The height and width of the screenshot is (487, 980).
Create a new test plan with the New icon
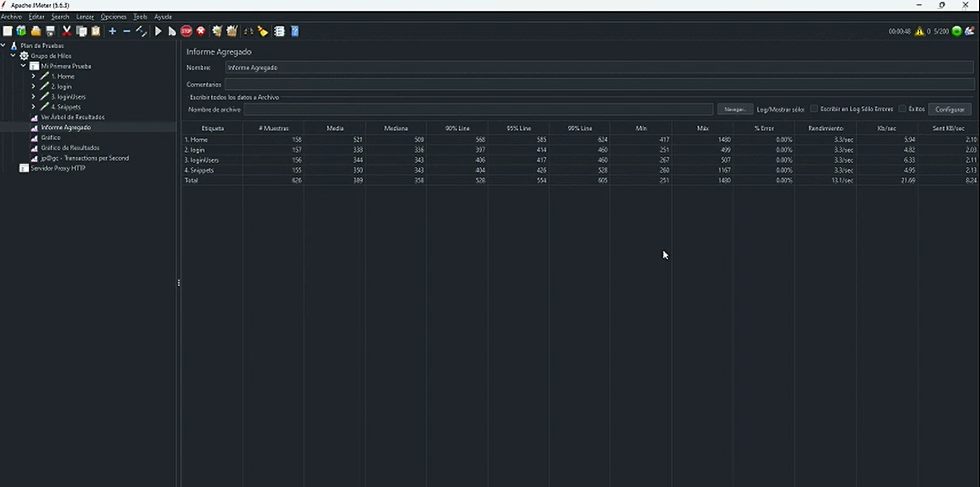7,32
